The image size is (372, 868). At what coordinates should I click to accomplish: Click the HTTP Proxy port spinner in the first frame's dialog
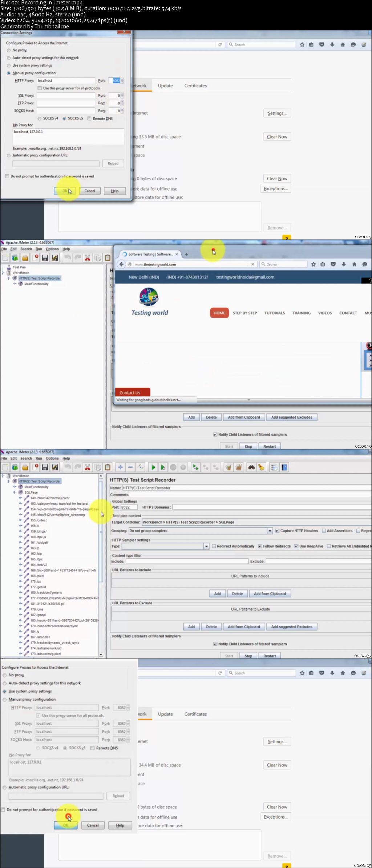click(x=122, y=81)
